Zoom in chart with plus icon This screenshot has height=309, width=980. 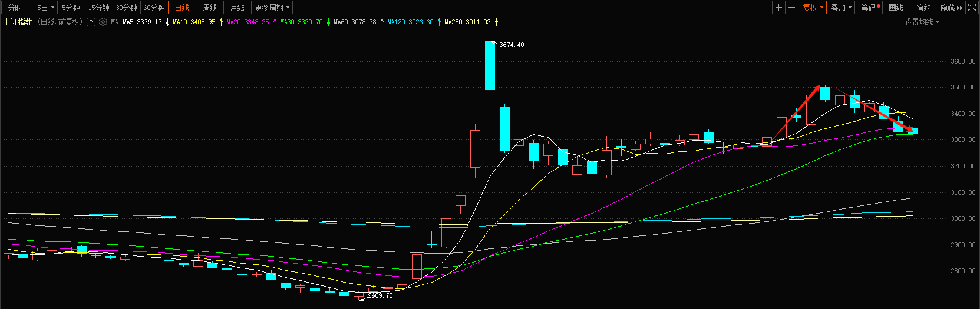click(779, 8)
